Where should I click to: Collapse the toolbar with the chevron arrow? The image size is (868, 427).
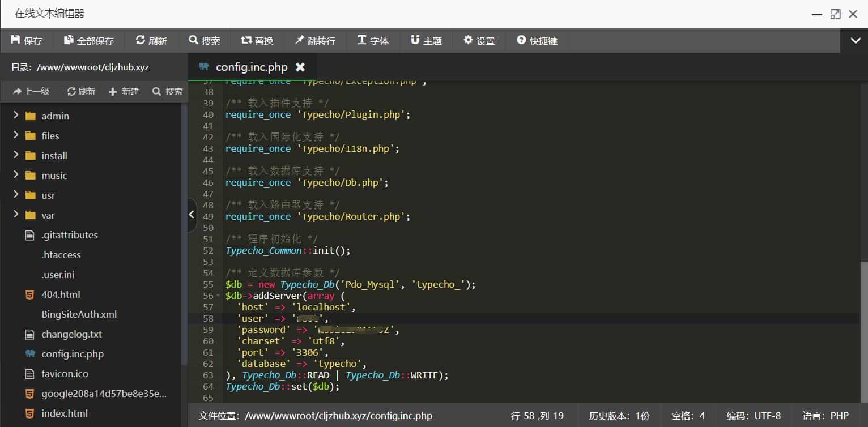click(x=855, y=40)
